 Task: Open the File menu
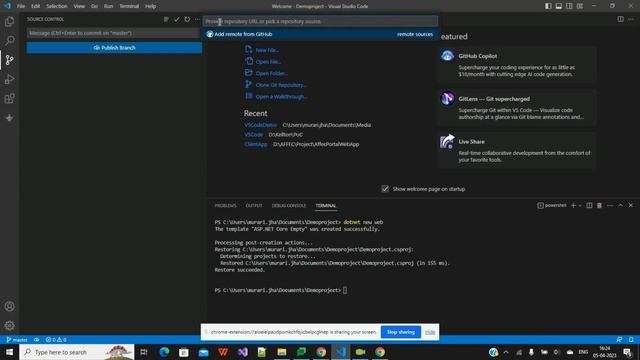[21, 6]
